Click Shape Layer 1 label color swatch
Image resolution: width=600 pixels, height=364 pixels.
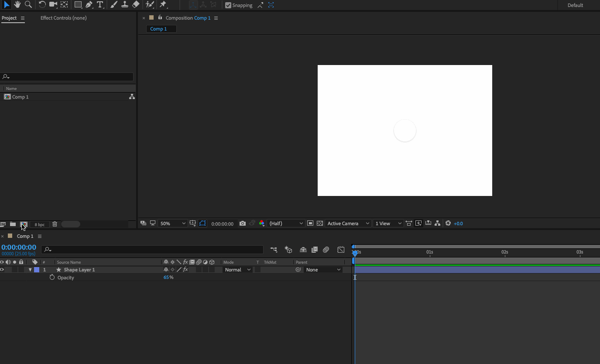click(x=37, y=270)
